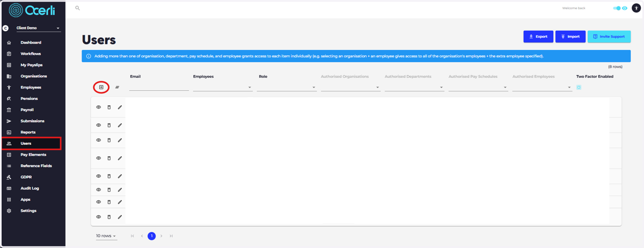The image size is (644, 248).
Task: Delete the last user row via trash icon
Action: tap(109, 217)
